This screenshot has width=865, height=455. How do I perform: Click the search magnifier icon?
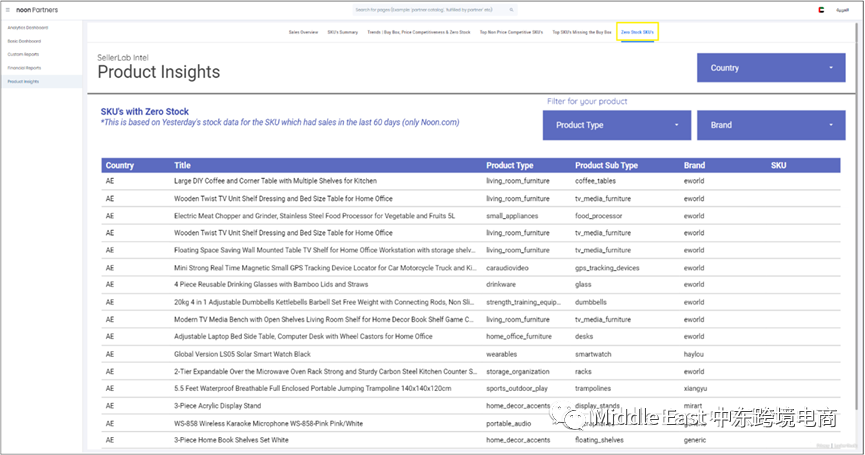click(511, 10)
